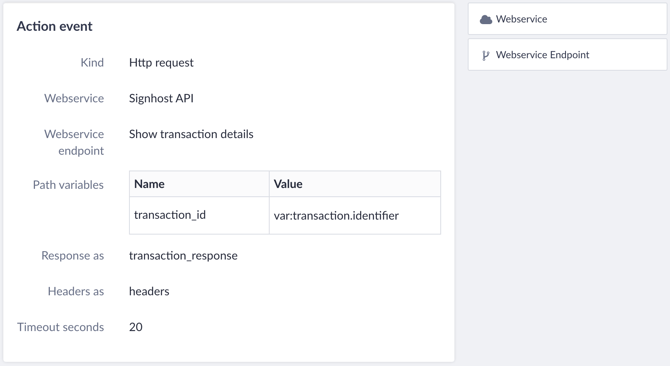The height and width of the screenshot is (366, 670).
Task: Select the var:transaction.identifier table cell
Action: click(355, 215)
